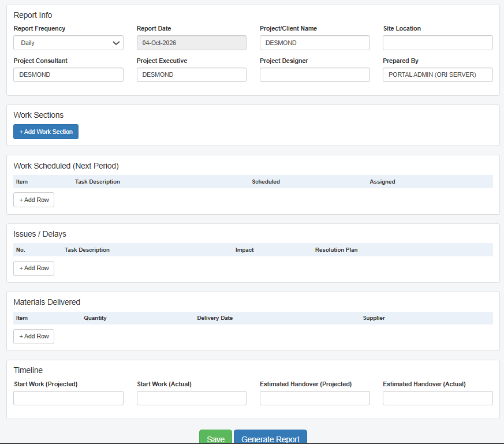Click the Issues / Delays heading
The image size is (504, 444).
pyautogui.click(x=40, y=234)
